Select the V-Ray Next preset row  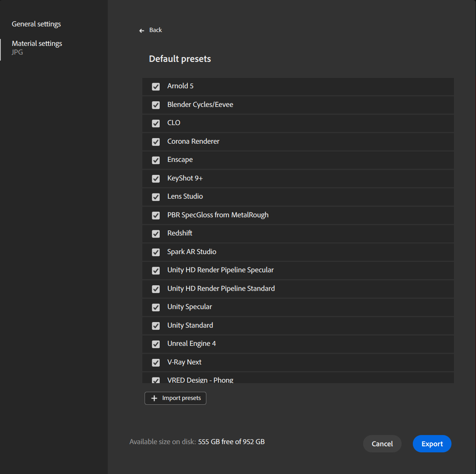pyautogui.click(x=298, y=362)
